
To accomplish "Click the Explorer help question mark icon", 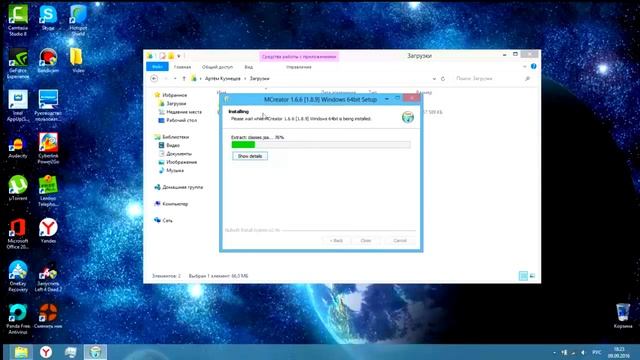I will coord(533,67).
